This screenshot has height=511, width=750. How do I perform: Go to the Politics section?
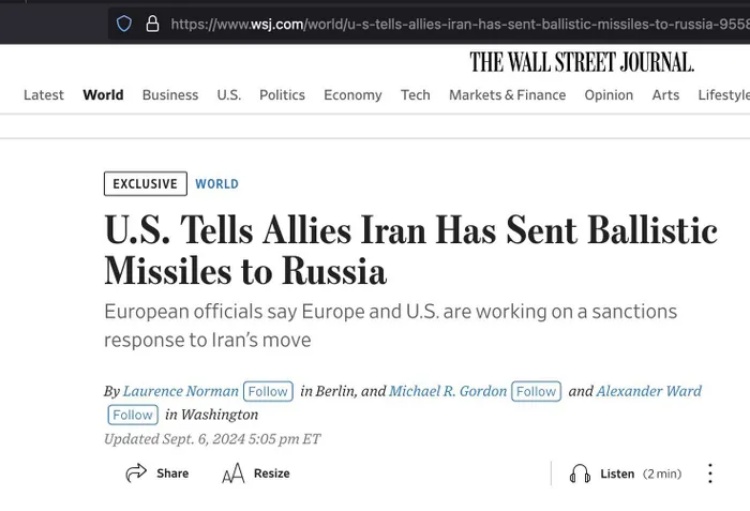(282, 95)
